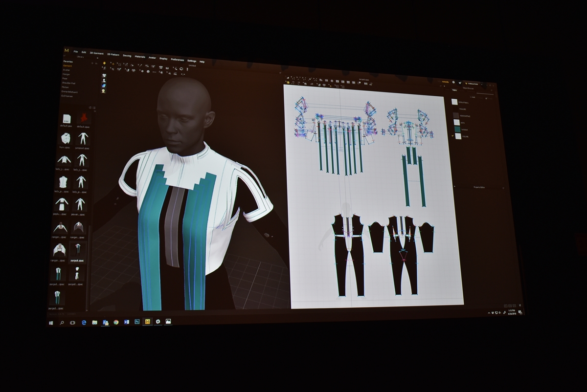Open File Explorer from the taskbar
This screenshot has width=587, height=392.
pos(94,323)
